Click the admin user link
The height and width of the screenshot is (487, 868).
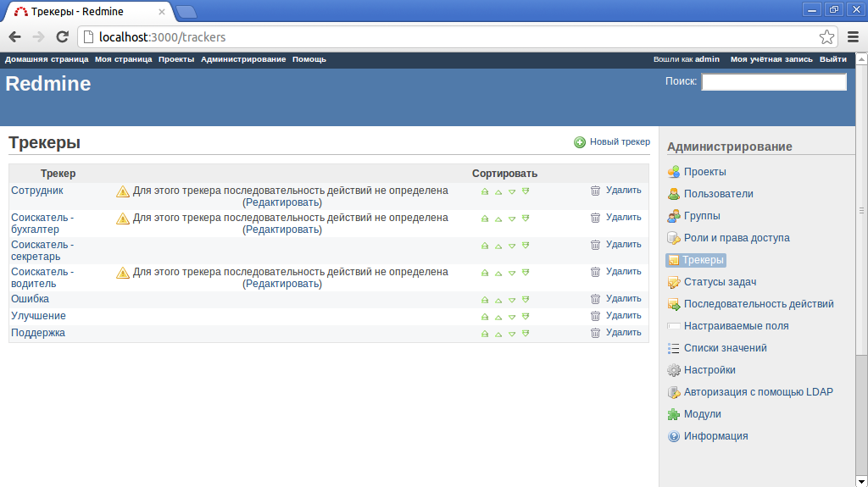click(x=708, y=59)
